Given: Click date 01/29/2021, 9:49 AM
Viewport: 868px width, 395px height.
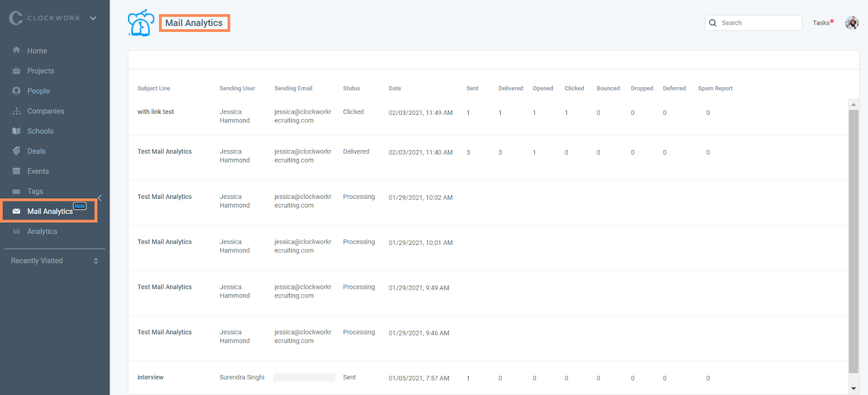Looking at the screenshot, I should [419, 288].
